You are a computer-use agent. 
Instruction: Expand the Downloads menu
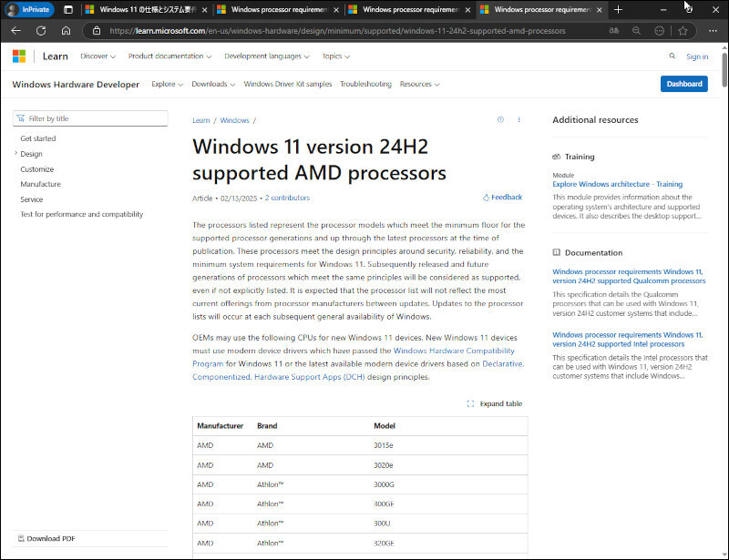pyautogui.click(x=213, y=84)
